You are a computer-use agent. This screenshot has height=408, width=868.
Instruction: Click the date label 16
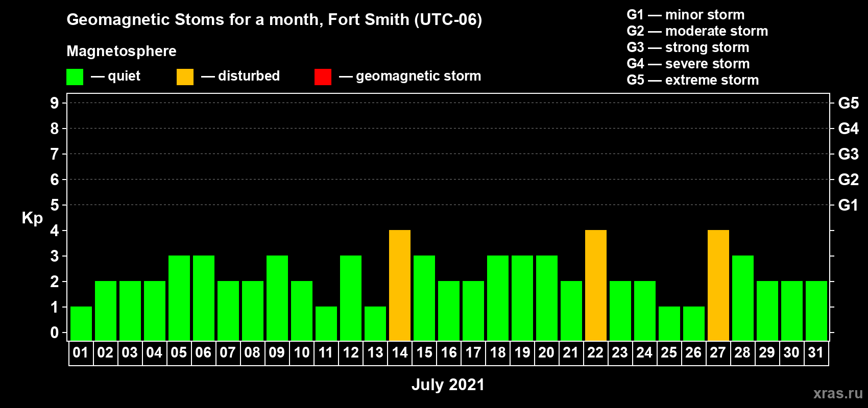point(448,352)
